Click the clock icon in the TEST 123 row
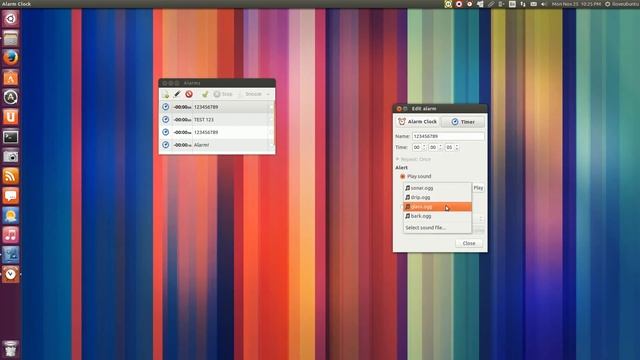Screen dimensions: 640x360 point(166,120)
